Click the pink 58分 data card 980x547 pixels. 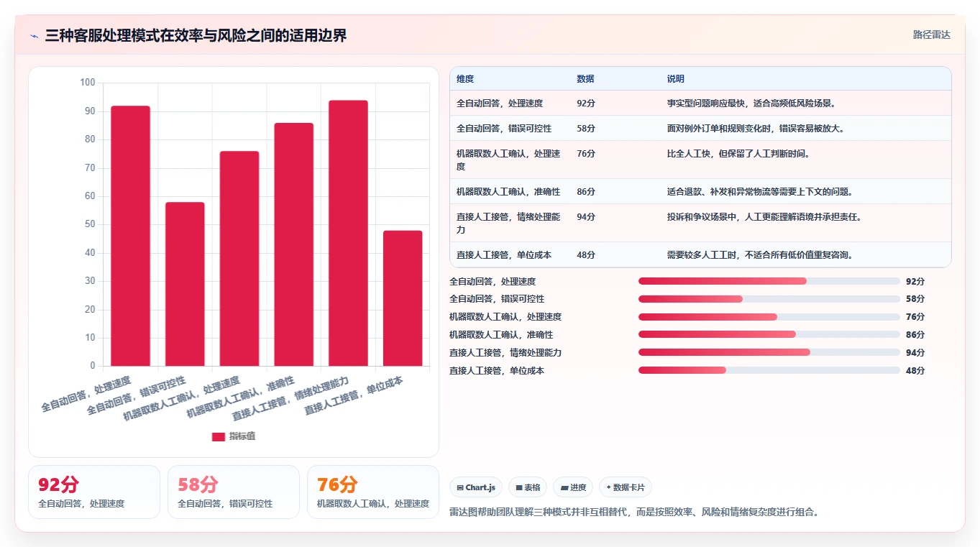234,492
